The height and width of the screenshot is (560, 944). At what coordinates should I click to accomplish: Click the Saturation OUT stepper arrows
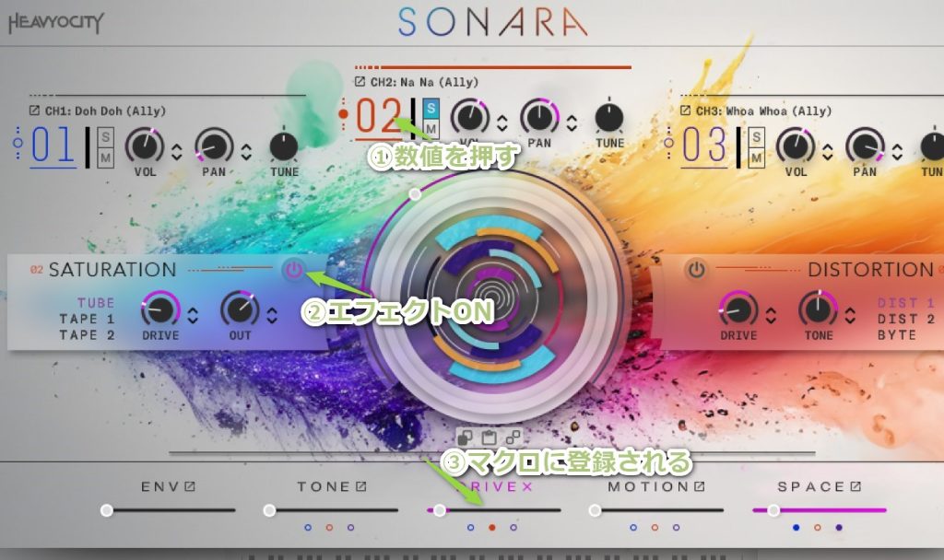[x=272, y=315]
